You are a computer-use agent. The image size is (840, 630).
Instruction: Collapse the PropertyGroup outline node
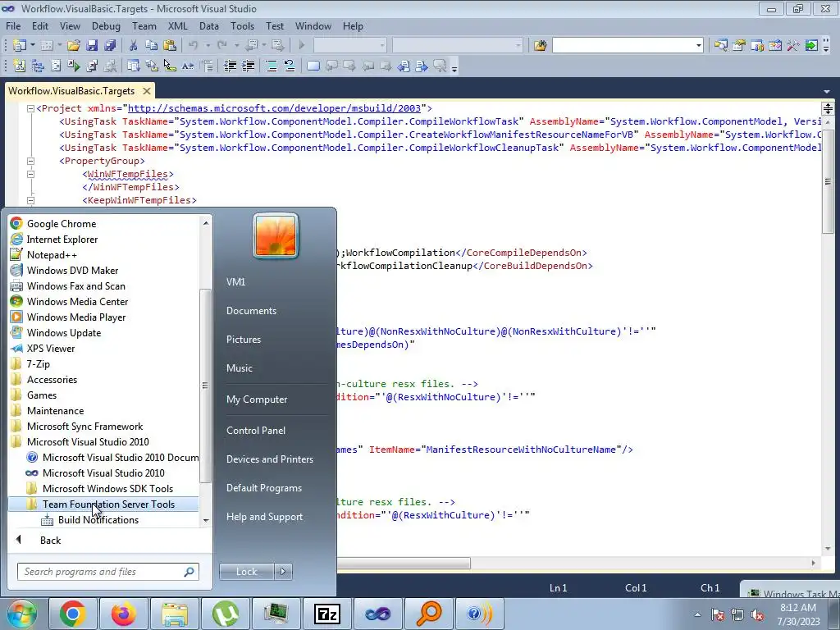30,161
